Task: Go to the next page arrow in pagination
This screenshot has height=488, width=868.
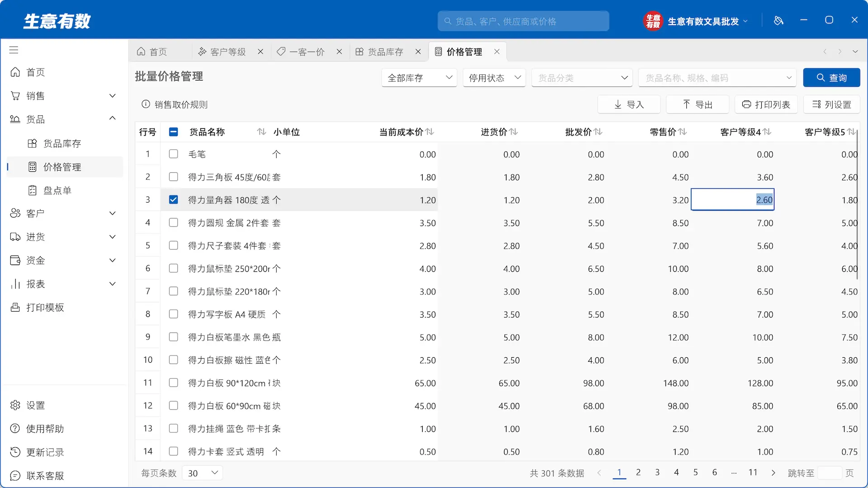Action: [773, 473]
